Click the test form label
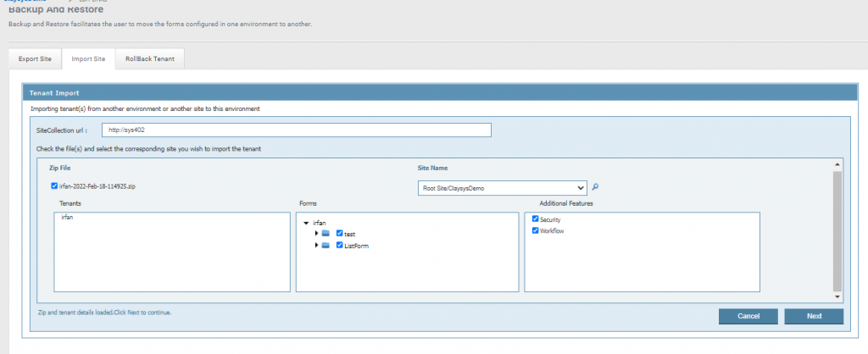Image resolution: width=868 pixels, height=354 pixels. tap(349, 235)
